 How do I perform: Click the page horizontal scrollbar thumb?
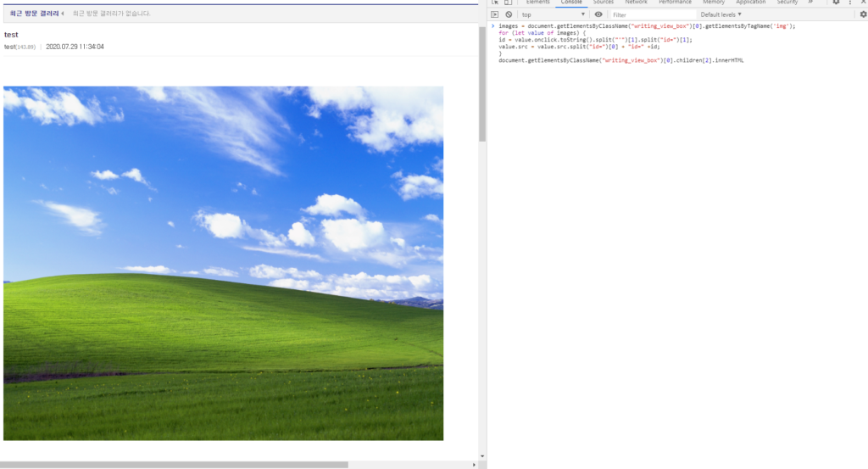pyautogui.click(x=174, y=465)
